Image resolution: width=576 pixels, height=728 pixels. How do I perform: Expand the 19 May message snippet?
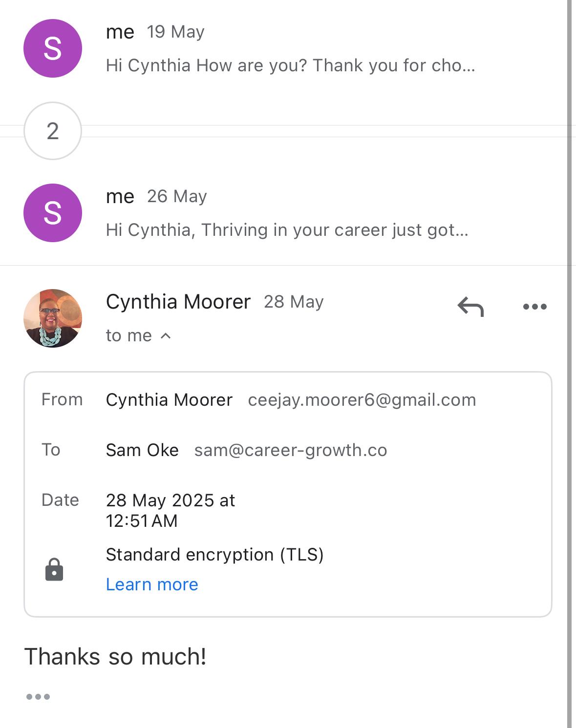[x=290, y=65]
